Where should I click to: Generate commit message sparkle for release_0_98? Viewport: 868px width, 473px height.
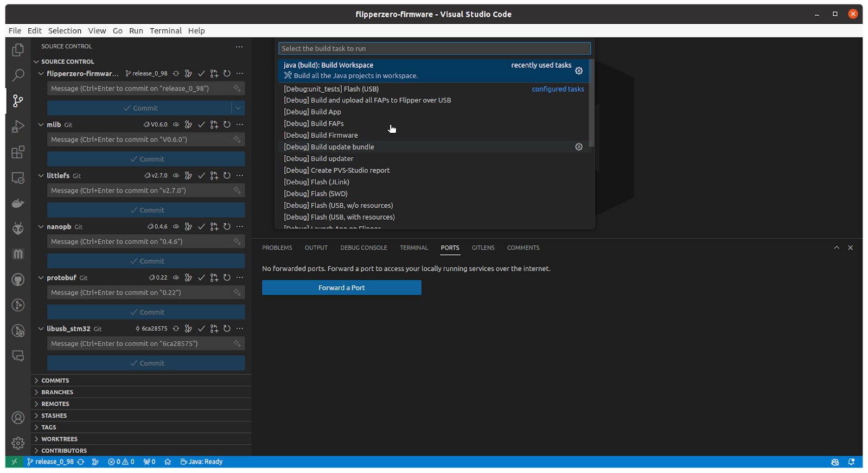[x=237, y=88]
